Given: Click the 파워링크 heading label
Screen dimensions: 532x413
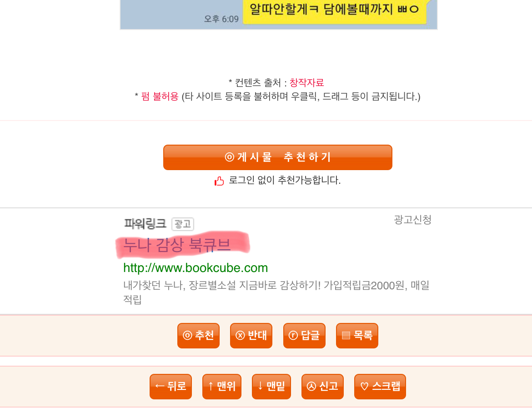Looking at the screenshot, I should (x=145, y=224).
